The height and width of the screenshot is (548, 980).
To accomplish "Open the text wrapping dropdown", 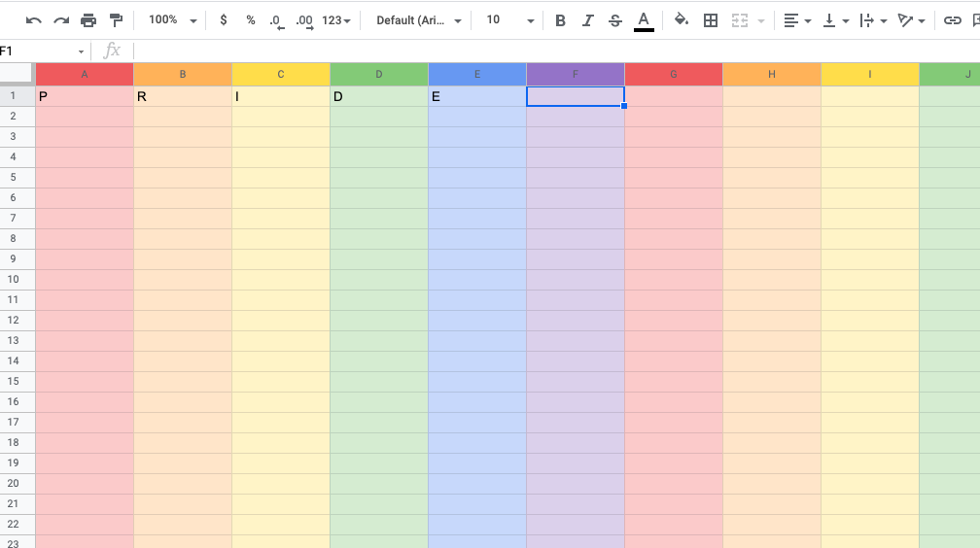I will pyautogui.click(x=874, y=20).
